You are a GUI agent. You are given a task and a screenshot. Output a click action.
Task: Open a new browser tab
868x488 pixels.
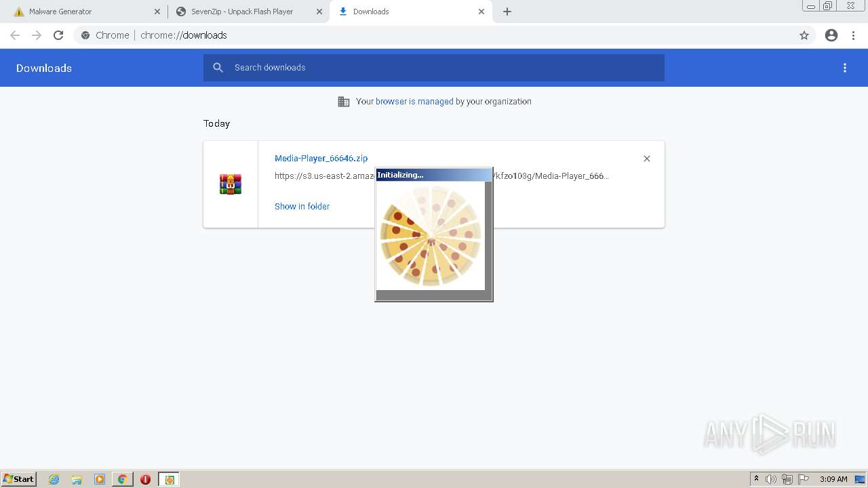pyautogui.click(x=507, y=12)
